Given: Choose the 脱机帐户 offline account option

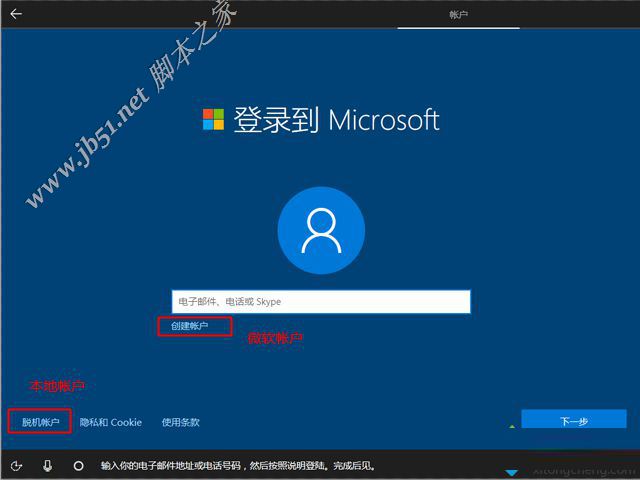Looking at the screenshot, I should [40, 422].
